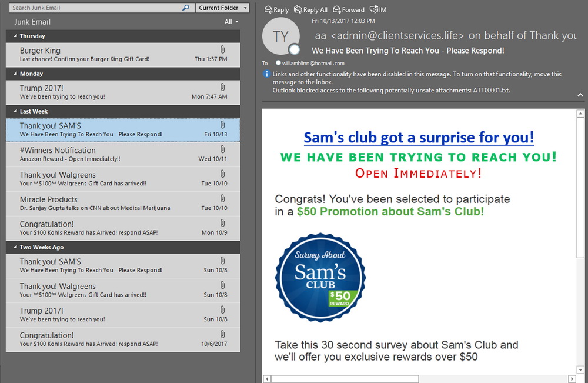The image size is (588, 383).
Task: Click the attachment icon on Trump 2017! Mon 7:47 AM
Action: tap(222, 87)
